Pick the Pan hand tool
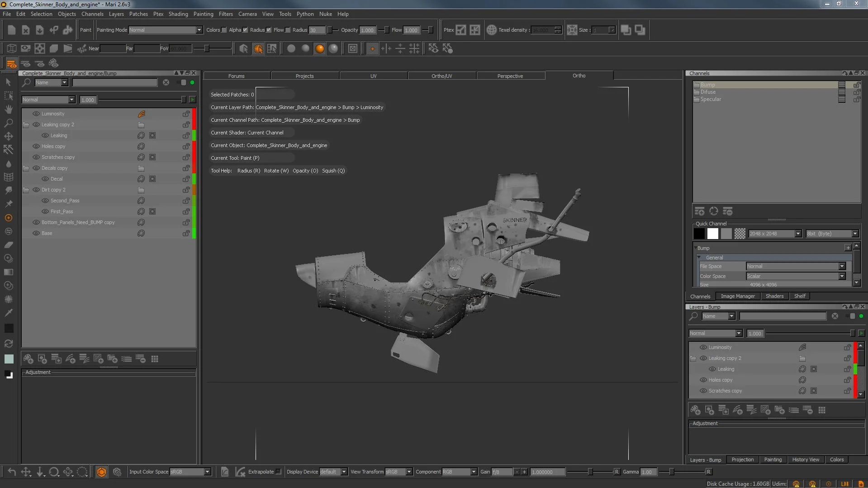This screenshot has width=868, height=488. (8, 109)
